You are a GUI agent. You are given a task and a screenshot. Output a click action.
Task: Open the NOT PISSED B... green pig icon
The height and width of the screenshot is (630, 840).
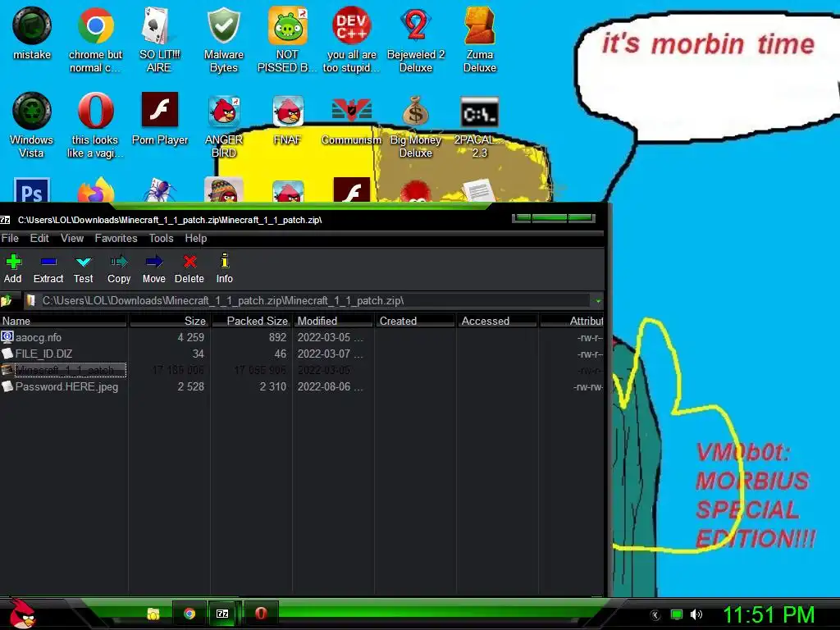pos(288,39)
